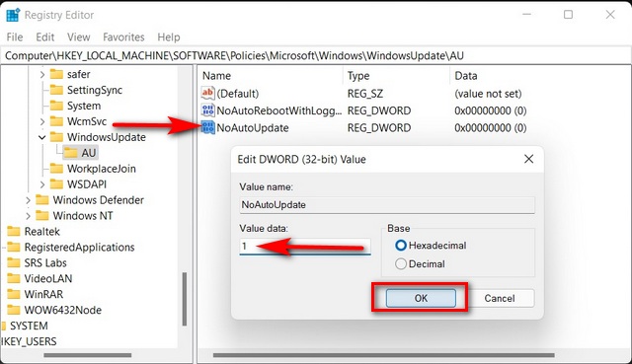Click the Windows NT folder icon
Image resolution: width=632 pixels, height=364 pixels.
42,215
